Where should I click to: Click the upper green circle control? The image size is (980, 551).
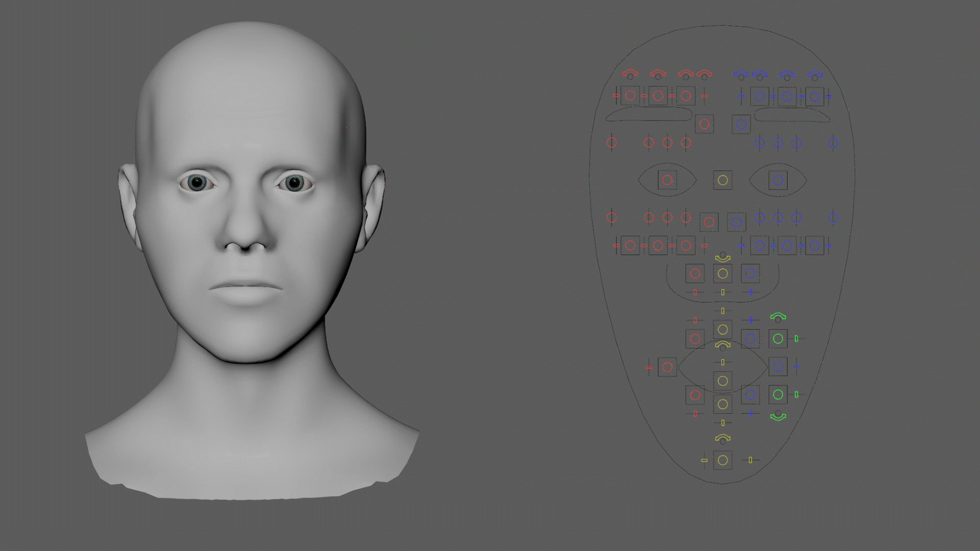[x=777, y=338]
